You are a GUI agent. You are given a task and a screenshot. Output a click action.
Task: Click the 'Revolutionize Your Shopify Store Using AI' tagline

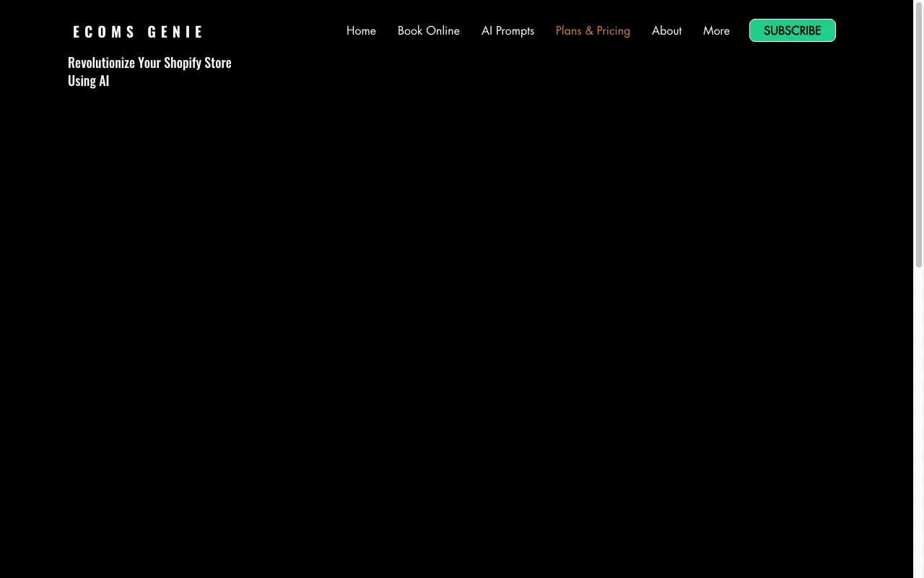(149, 72)
